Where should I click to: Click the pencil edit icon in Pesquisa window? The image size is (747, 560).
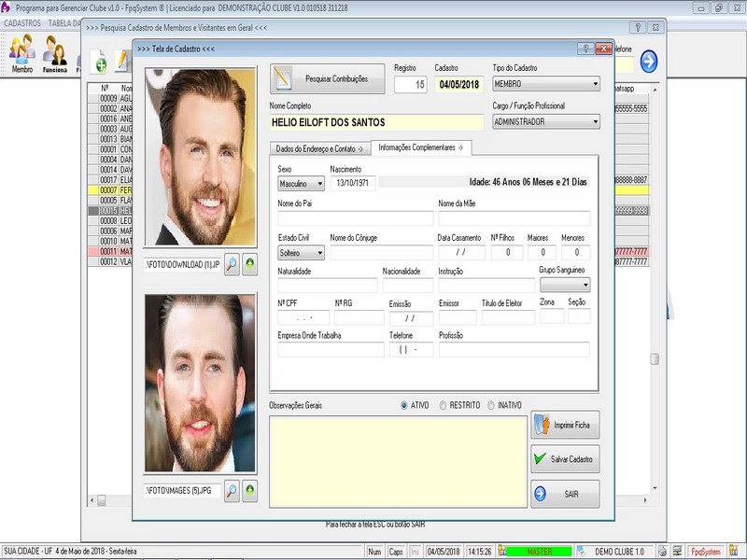[x=122, y=62]
